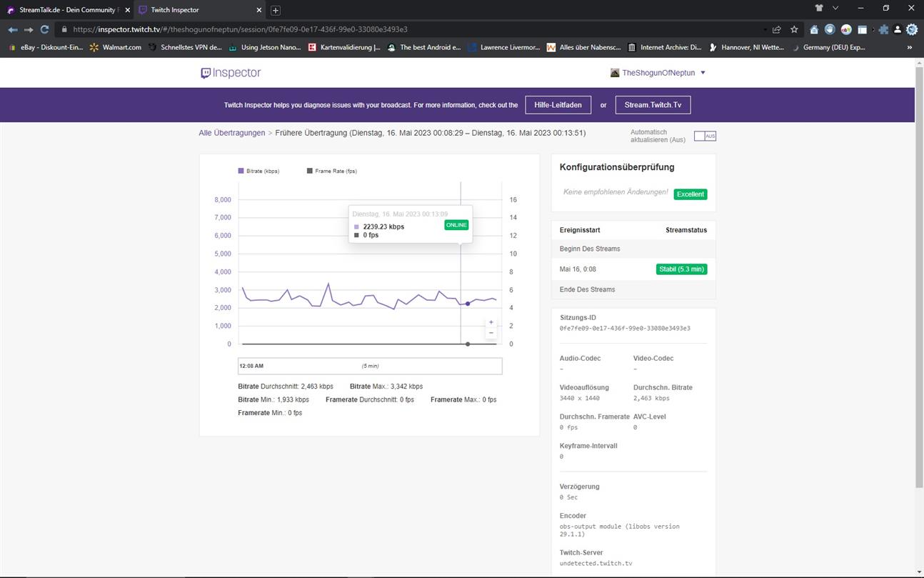
Task: Show hidden bookmarks with double chevron
Action: pos(909,47)
